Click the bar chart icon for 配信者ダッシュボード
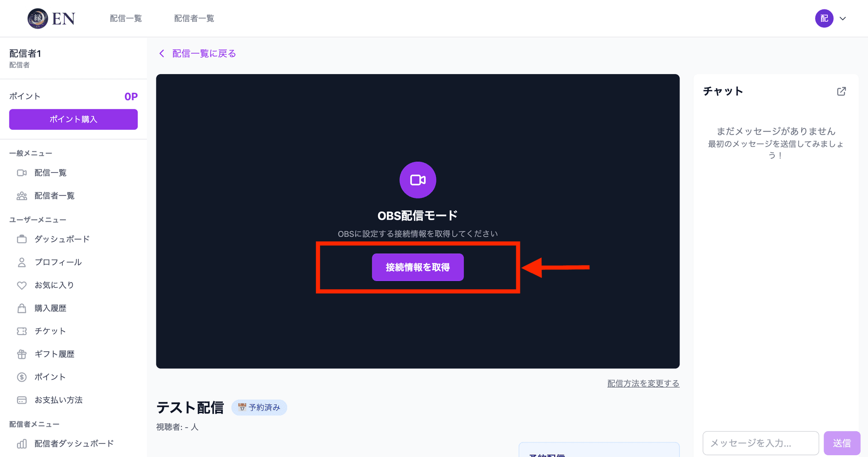The width and height of the screenshot is (868, 457). tap(22, 444)
